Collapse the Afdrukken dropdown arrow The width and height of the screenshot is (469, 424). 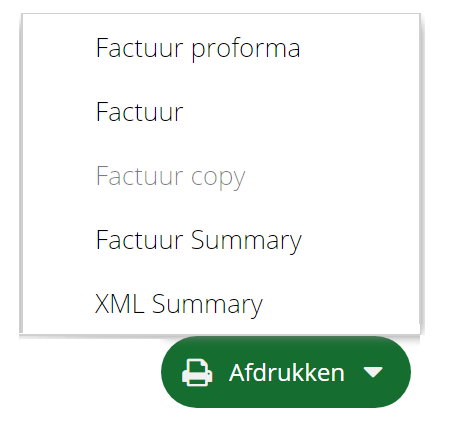pos(373,372)
